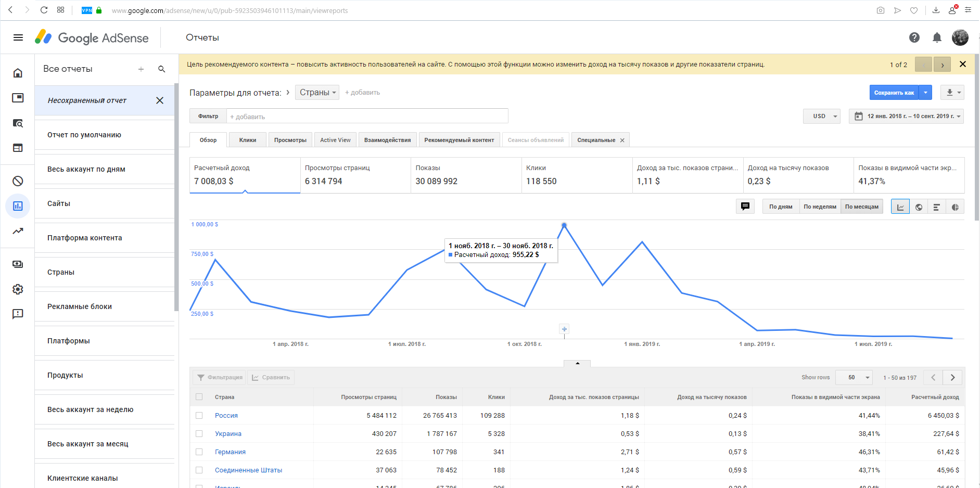
Task: Open the Россия country link
Action: click(x=226, y=415)
